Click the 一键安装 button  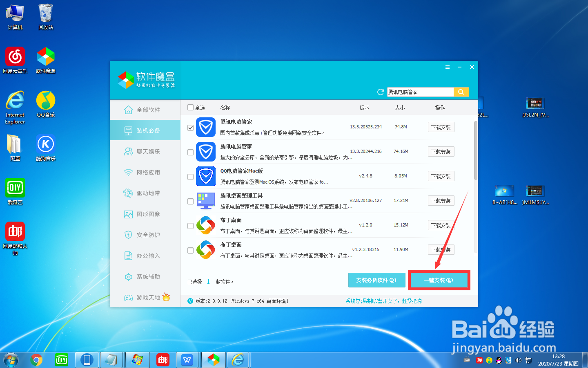[x=439, y=280]
